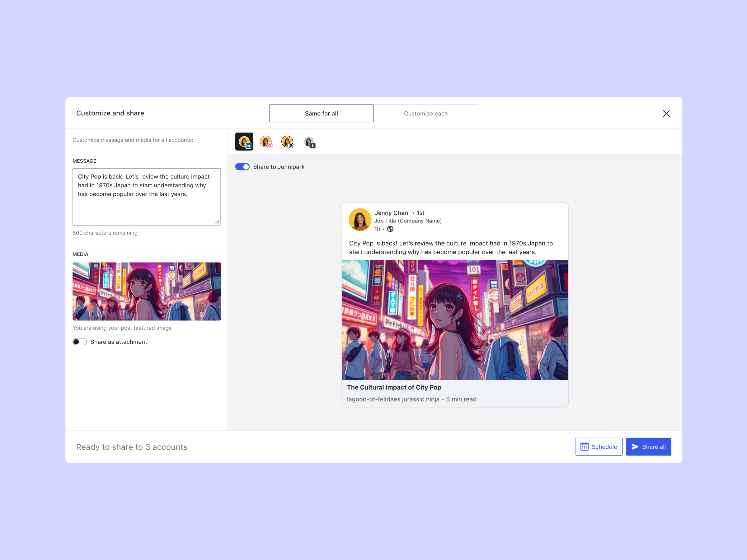
Task: Open The Cultural Impact of City Pop link
Action: [x=394, y=387]
